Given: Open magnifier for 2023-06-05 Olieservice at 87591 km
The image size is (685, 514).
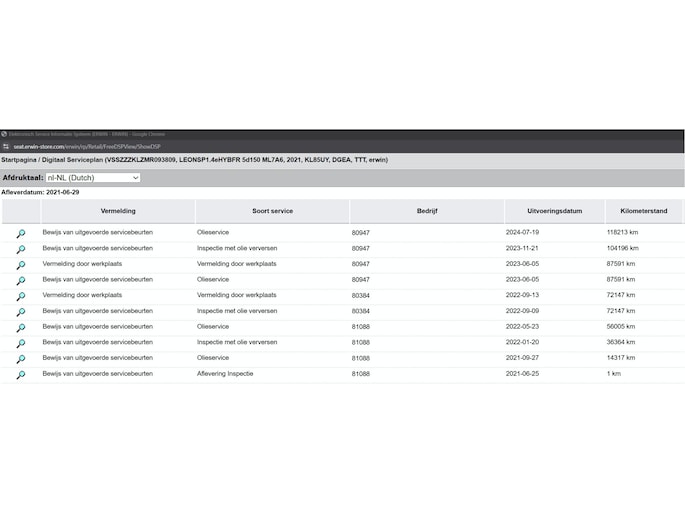Looking at the screenshot, I should 20,281.
